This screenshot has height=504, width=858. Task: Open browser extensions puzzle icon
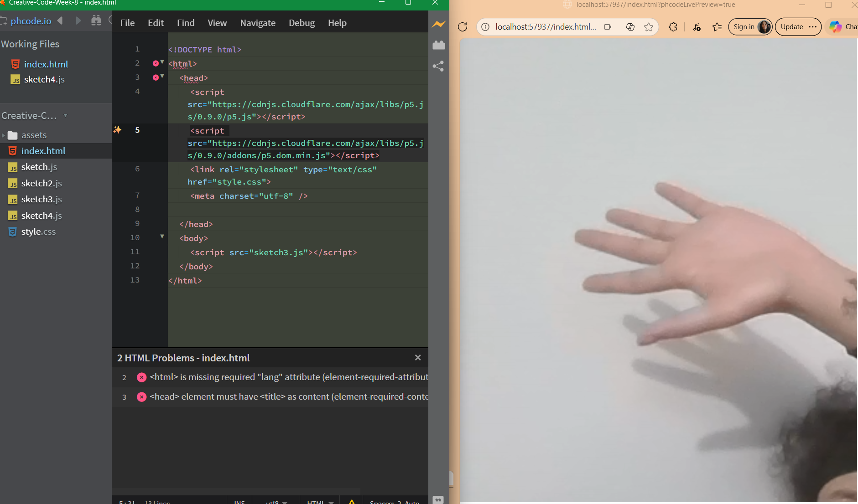673,27
